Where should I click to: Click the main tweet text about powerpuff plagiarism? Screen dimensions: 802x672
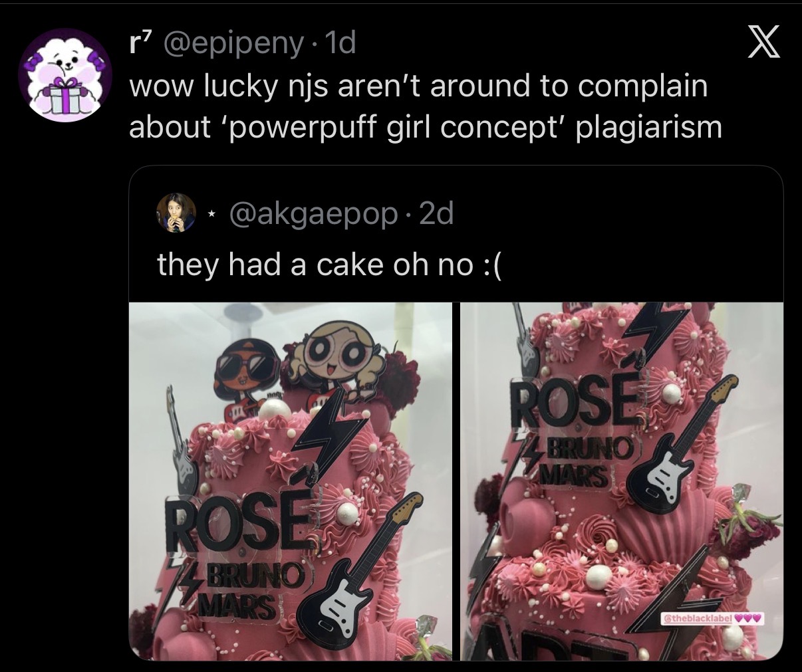426,106
